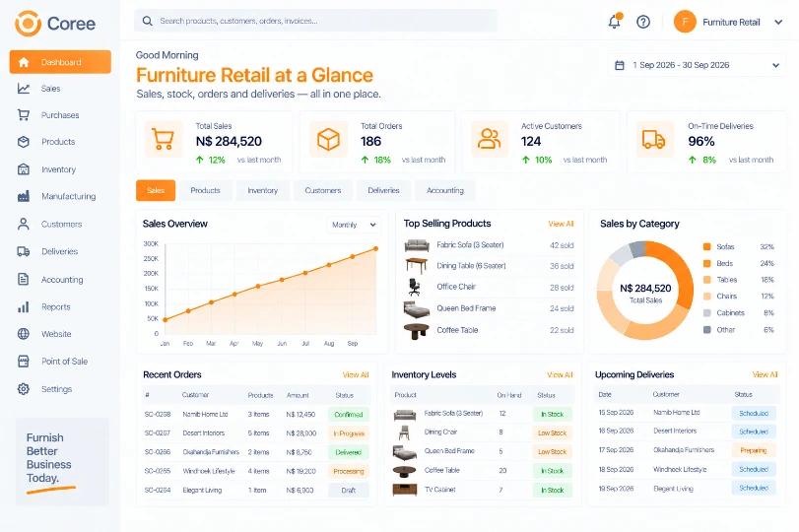Click the Confirmed status badge
Viewport: 799px width, 532px height.
coord(349,415)
